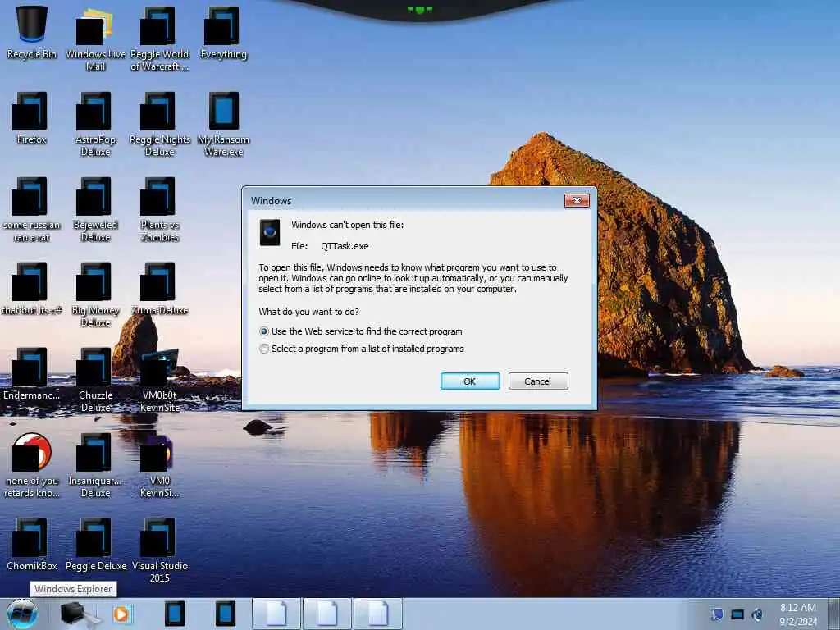Screen dimensions: 840x630
Task: Click the tray icon left of the clock
Action: 757,614
